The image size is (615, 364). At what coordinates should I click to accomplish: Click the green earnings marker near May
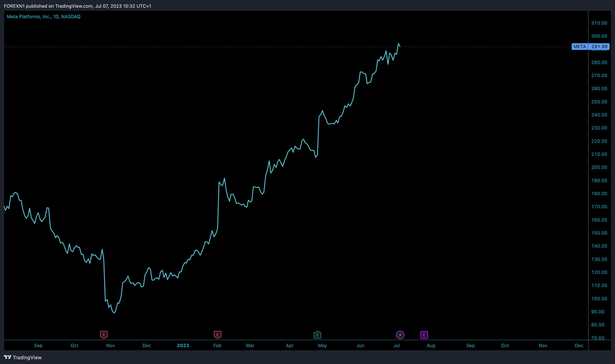317,335
